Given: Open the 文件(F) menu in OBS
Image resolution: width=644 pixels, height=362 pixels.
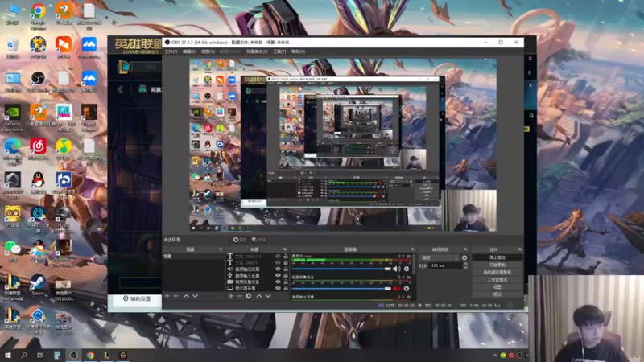Looking at the screenshot, I should [x=171, y=51].
